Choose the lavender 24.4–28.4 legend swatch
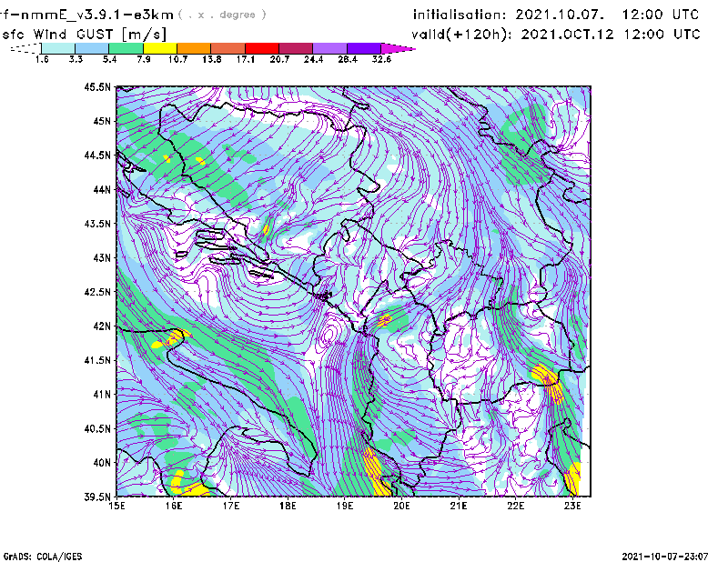 (x=329, y=48)
